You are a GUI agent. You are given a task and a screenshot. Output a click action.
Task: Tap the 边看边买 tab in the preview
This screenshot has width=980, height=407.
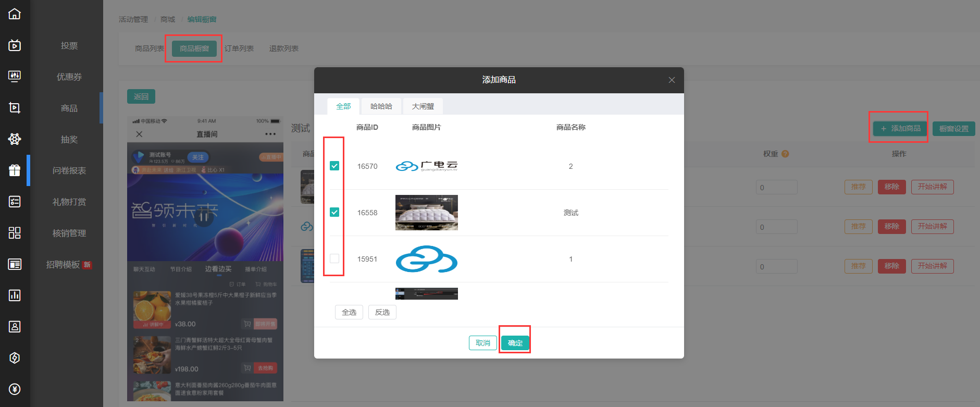click(218, 269)
